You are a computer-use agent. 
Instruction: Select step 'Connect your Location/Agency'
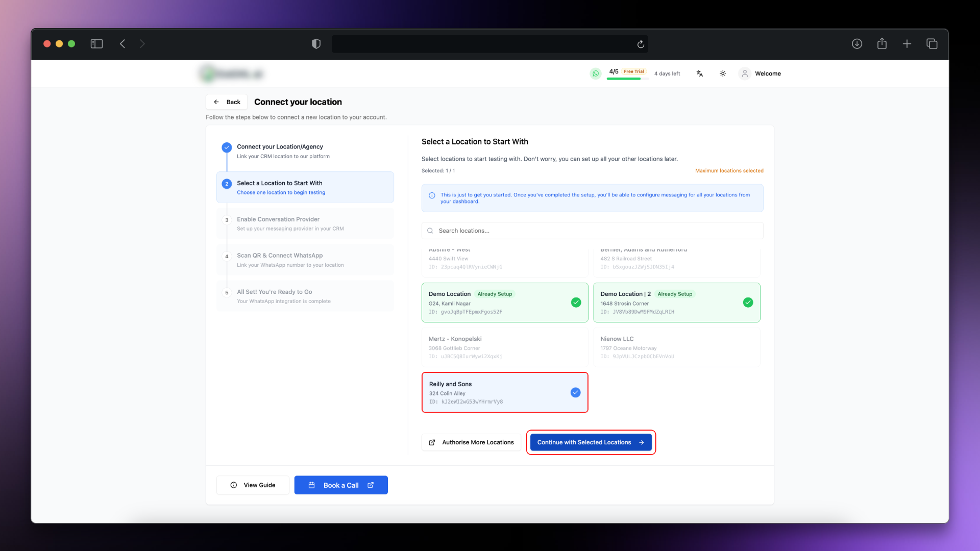[280, 147]
